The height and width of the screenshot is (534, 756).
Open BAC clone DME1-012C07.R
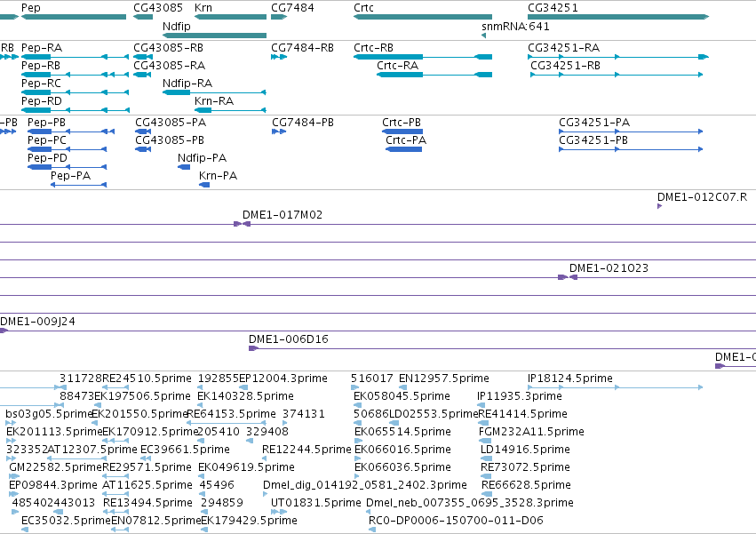pos(702,197)
